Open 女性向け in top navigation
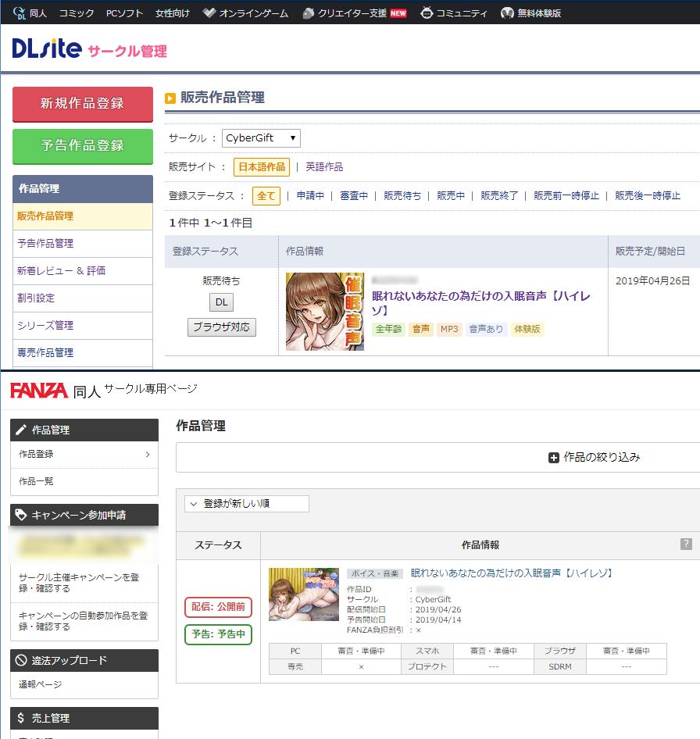Image resolution: width=700 pixels, height=739 pixels. pos(173,13)
